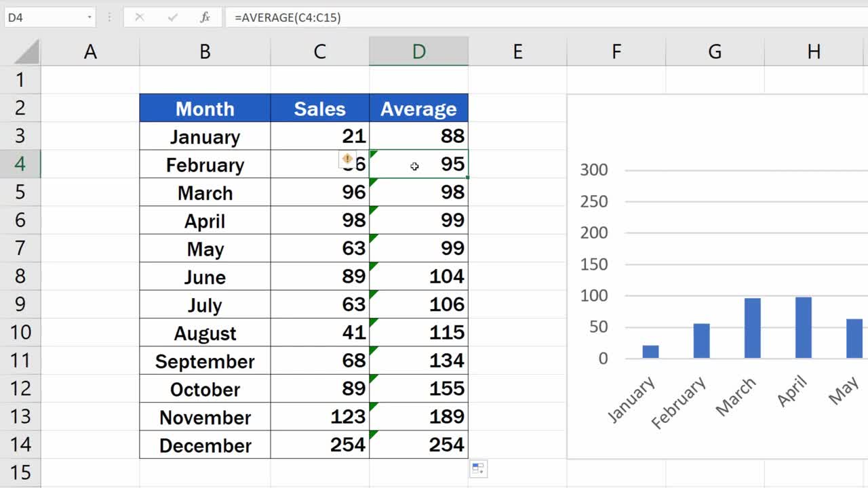Click the chart axis label 150

[594, 264]
